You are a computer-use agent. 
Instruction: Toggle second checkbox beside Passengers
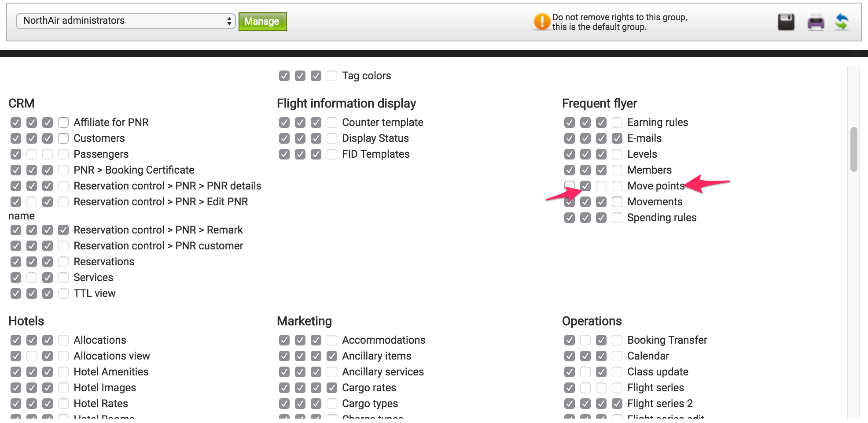32,154
